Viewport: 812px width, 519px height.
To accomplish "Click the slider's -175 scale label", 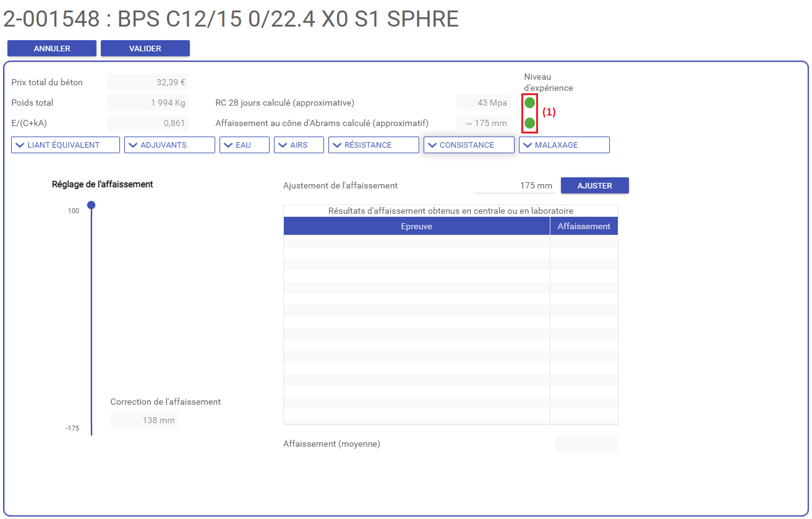I will pyautogui.click(x=72, y=428).
